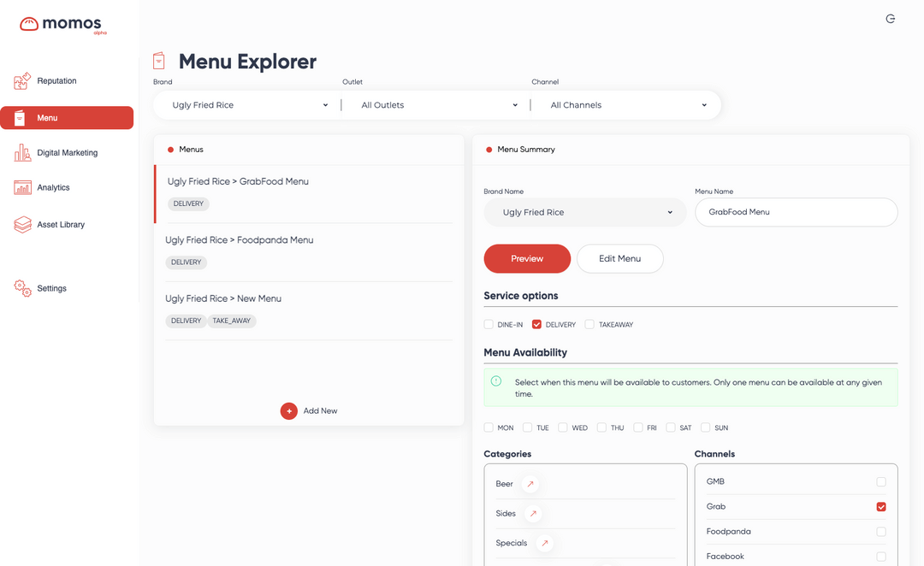Check the FRI availability checkbox
Image resolution: width=924 pixels, height=566 pixels.
tap(638, 427)
